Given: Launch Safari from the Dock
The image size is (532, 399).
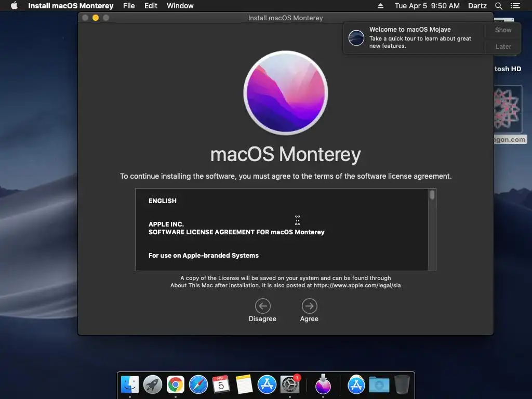Looking at the screenshot, I should tap(198, 384).
